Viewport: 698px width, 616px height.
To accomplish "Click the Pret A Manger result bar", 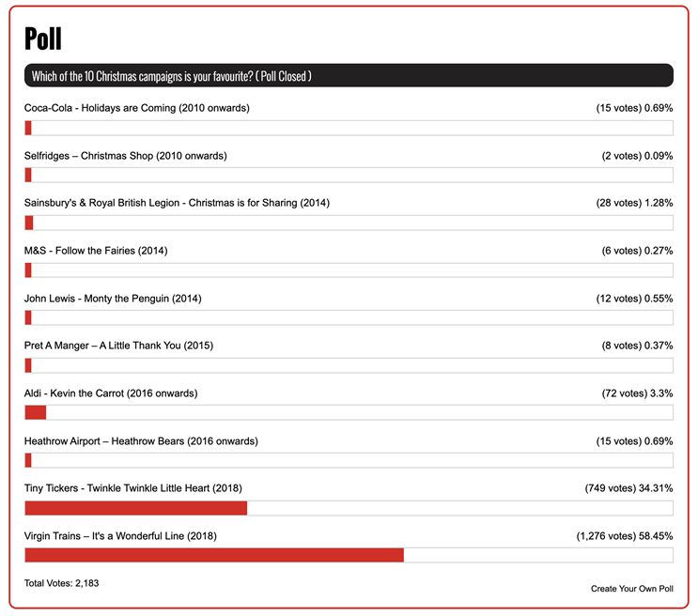I will pyautogui.click(x=349, y=365).
